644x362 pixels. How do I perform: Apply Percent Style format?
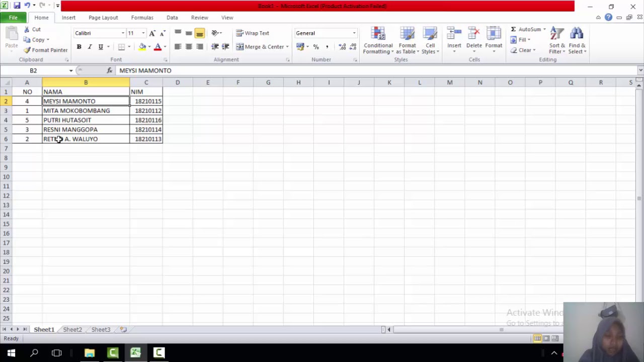[316, 47]
